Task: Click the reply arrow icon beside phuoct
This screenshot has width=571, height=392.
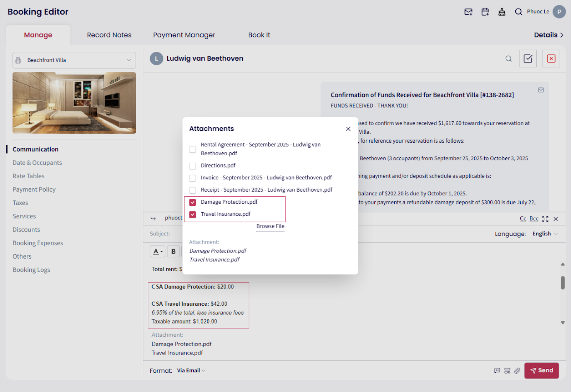Action: coord(153,218)
